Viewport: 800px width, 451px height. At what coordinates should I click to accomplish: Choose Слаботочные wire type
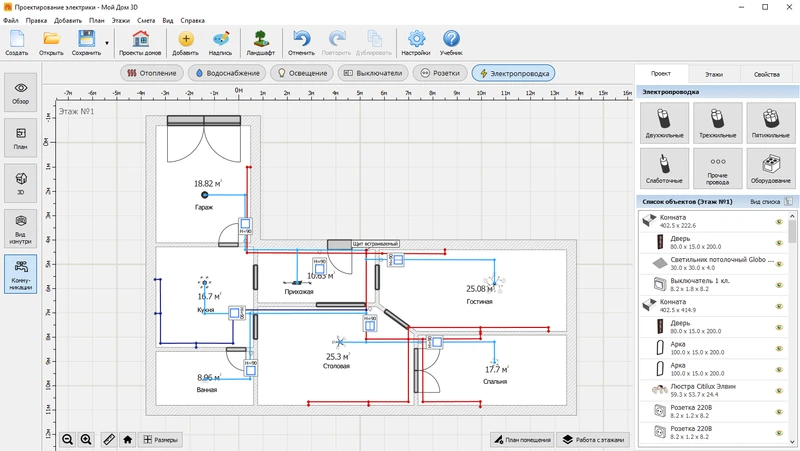pyautogui.click(x=664, y=168)
